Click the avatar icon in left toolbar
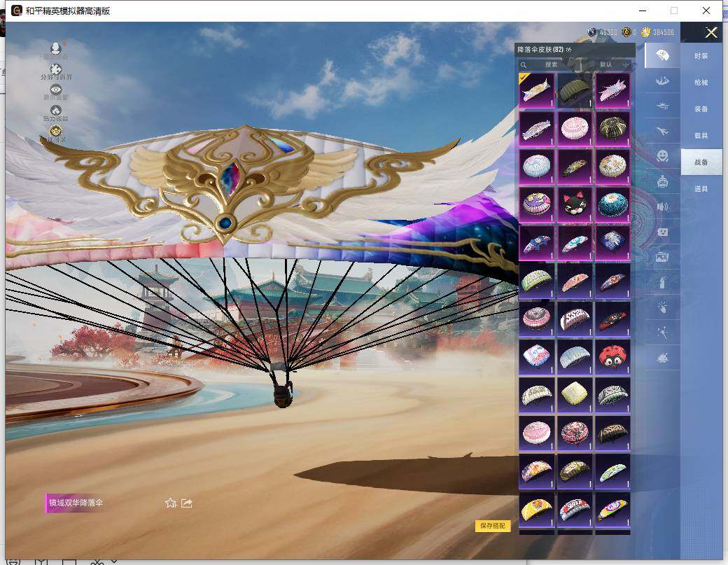This screenshot has height=565, width=728. (56, 48)
